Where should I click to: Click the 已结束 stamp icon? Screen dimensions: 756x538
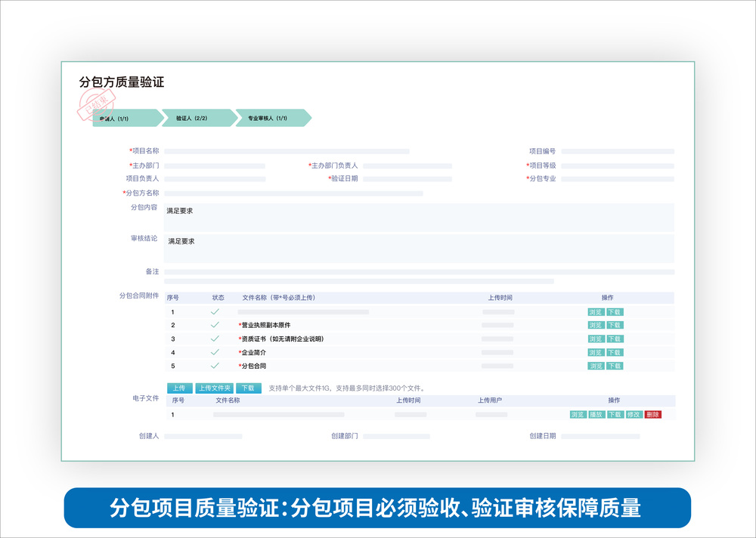click(96, 106)
